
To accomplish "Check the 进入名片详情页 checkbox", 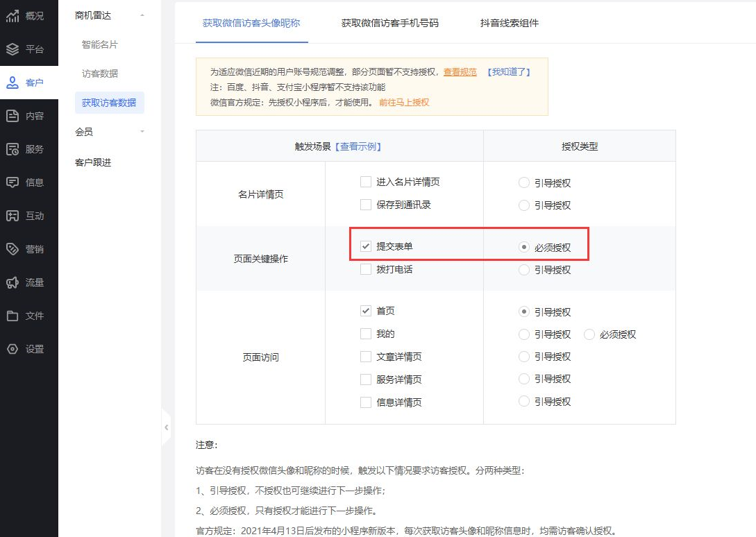I will pos(366,182).
